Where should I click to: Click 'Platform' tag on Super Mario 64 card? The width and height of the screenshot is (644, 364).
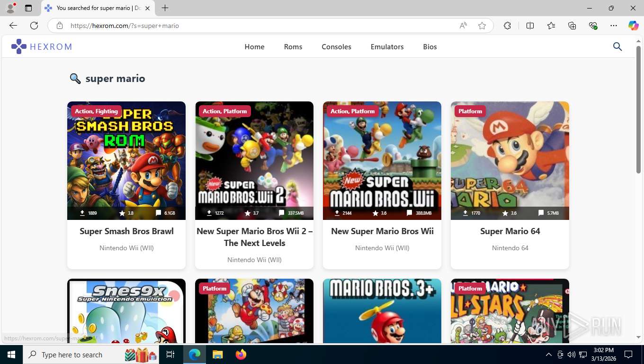tap(470, 111)
